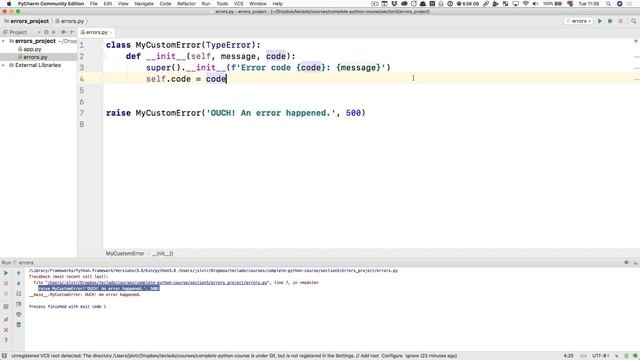Click errors_project breadcrumb in navigation bar
The image size is (640, 360).
(x=27, y=21)
